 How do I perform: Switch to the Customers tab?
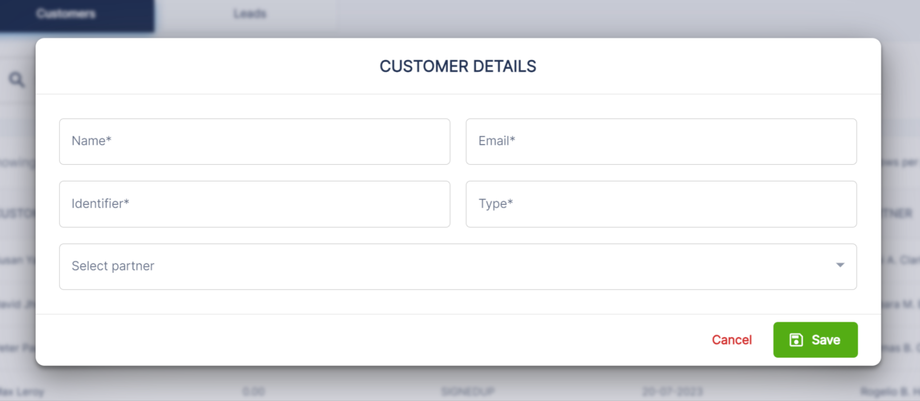pyautogui.click(x=66, y=14)
